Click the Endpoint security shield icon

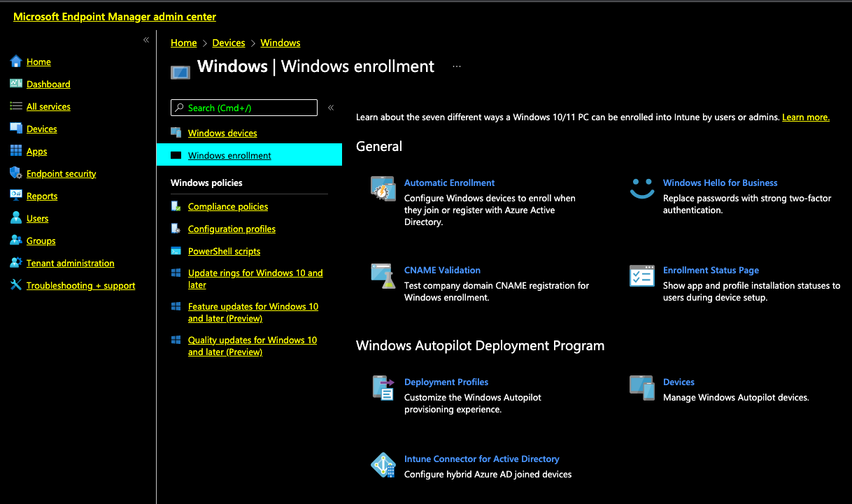point(16,173)
